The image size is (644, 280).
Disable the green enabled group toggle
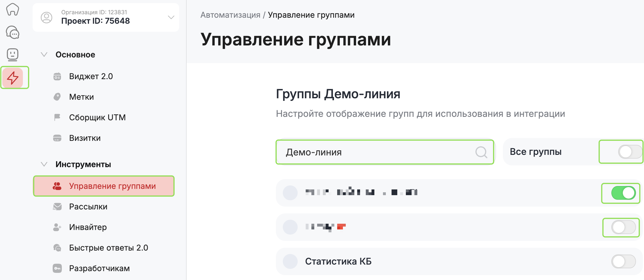point(623,193)
